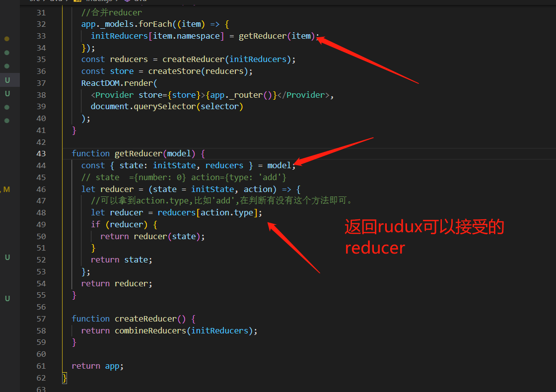Toggle a breakpoint on line 57's gutter
This screenshot has height=392, width=556.
pos(28,319)
